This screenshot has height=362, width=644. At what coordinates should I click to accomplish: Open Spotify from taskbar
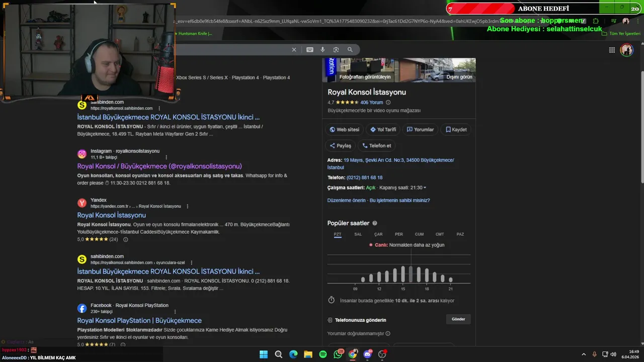323,354
